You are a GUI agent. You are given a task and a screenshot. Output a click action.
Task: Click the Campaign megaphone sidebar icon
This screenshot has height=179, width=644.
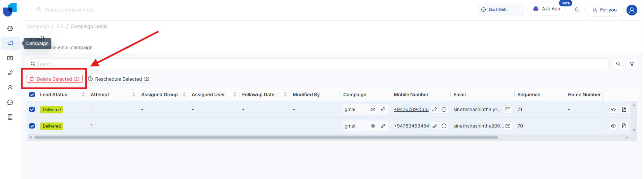10,43
